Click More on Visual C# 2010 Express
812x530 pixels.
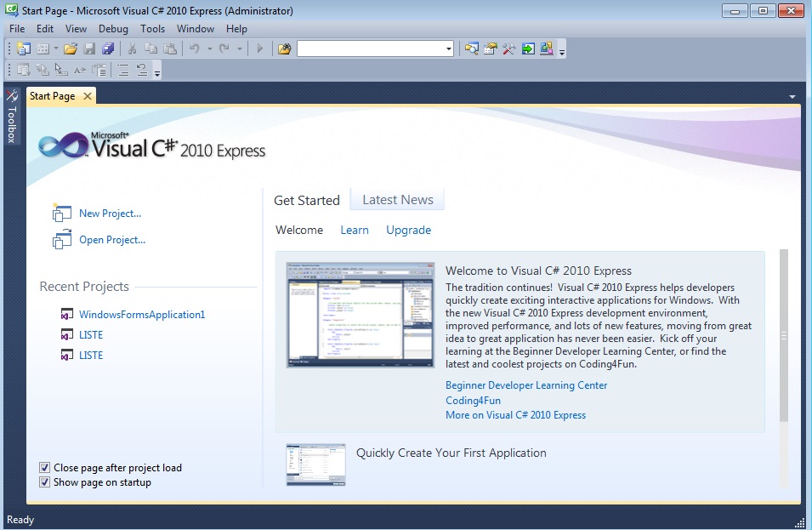[516, 415]
